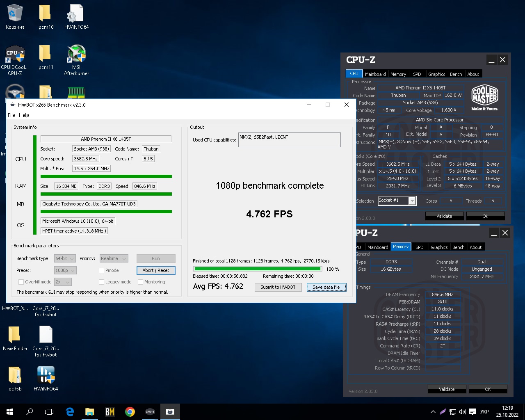
Task: Open the New Folder desktop icon
Action: (x=15, y=338)
